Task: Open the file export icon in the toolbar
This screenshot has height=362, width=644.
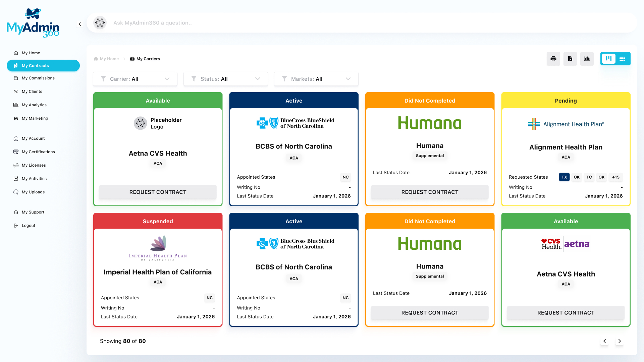Action: (570, 59)
